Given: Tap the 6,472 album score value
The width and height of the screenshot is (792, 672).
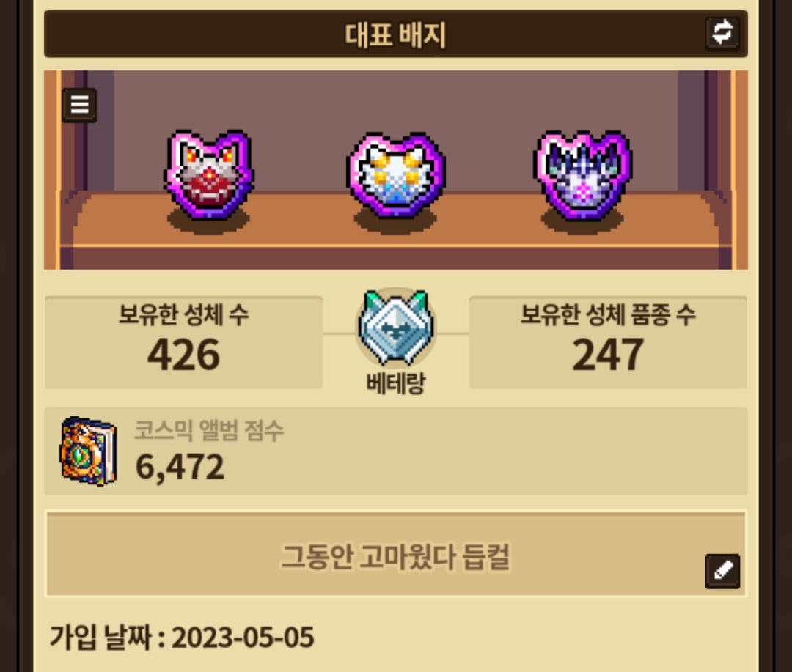Looking at the screenshot, I should click(x=180, y=467).
